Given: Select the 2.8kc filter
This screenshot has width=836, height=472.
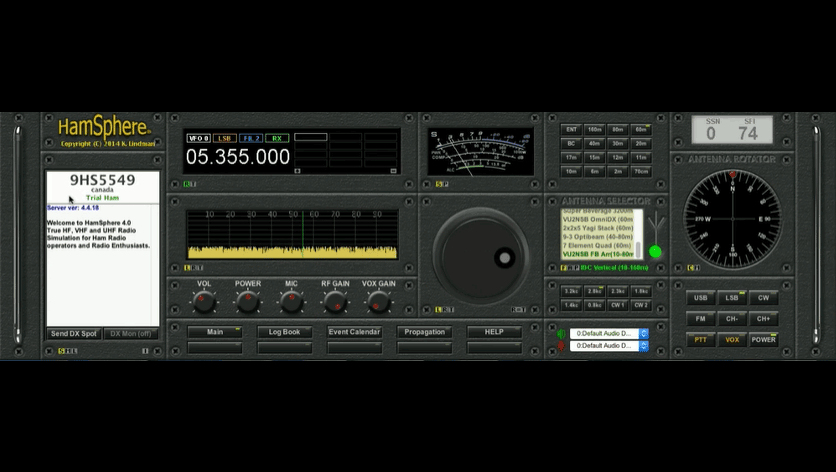Looking at the screenshot, I should (x=594, y=291).
